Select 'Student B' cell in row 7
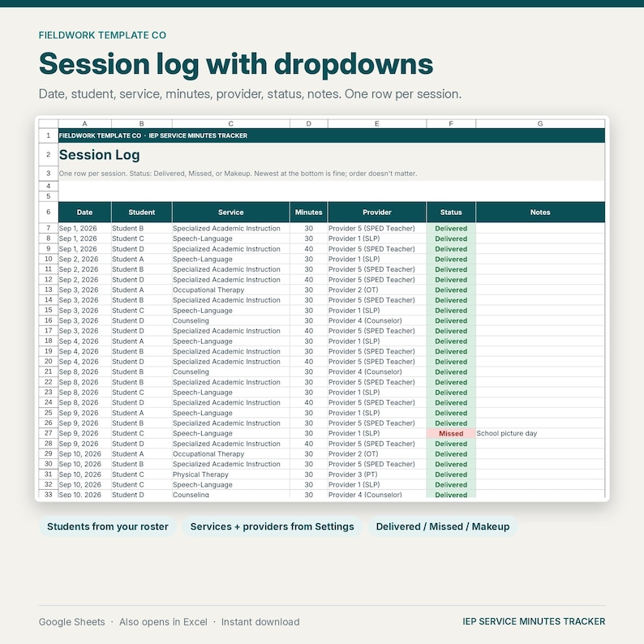Viewport: 644px width, 644px height. pos(142,229)
